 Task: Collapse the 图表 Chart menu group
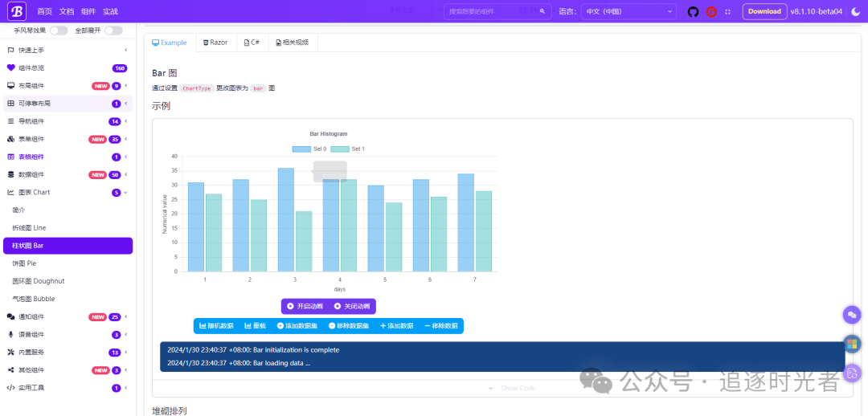click(125, 193)
